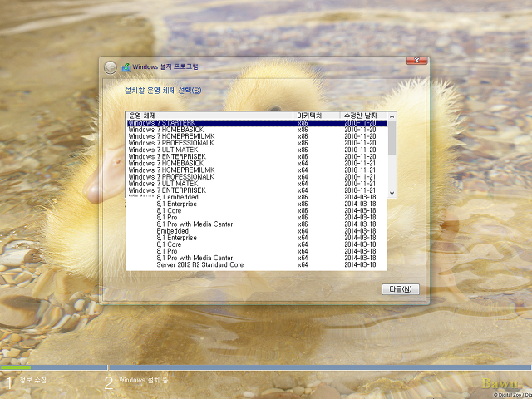Pick the 8.1 Core x64 row
Screen dimensions: 532x399
(257, 244)
